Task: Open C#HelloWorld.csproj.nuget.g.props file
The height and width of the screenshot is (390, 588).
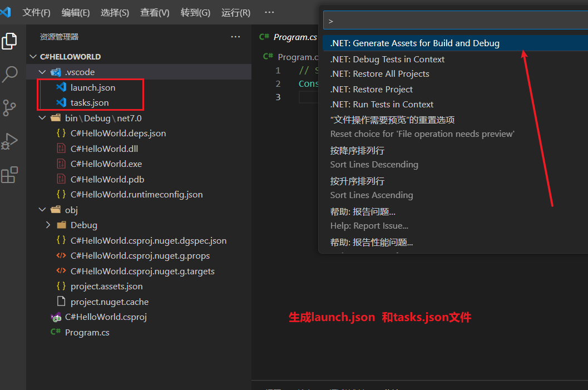Action: [140, 256]
